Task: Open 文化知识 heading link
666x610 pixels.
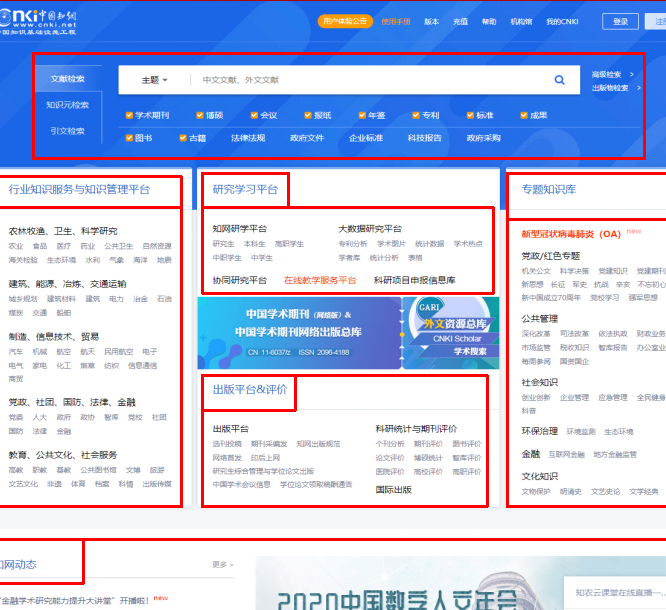Action: (539, 476)
